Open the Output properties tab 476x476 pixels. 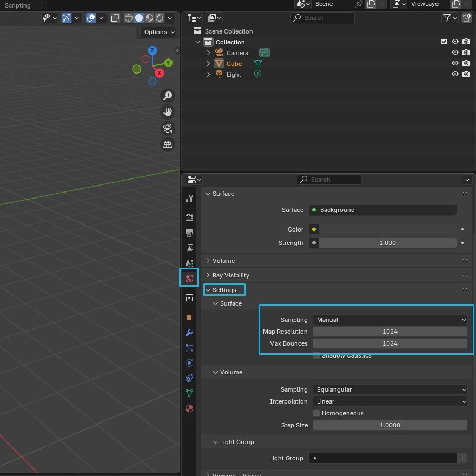[189, 233]
